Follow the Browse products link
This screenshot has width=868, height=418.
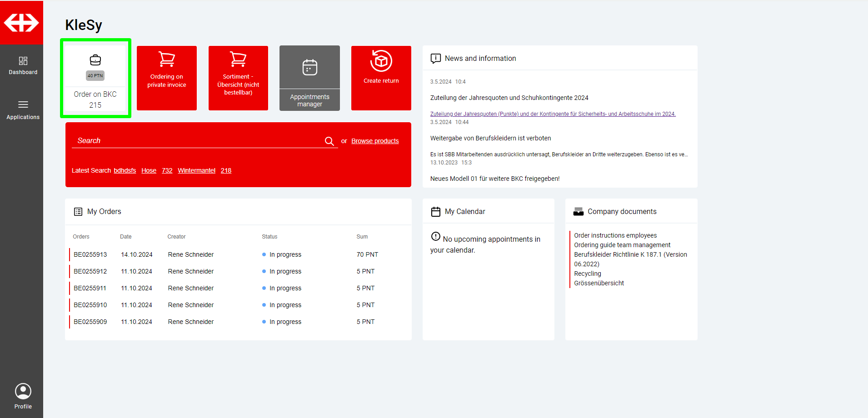tap(375, 141)
